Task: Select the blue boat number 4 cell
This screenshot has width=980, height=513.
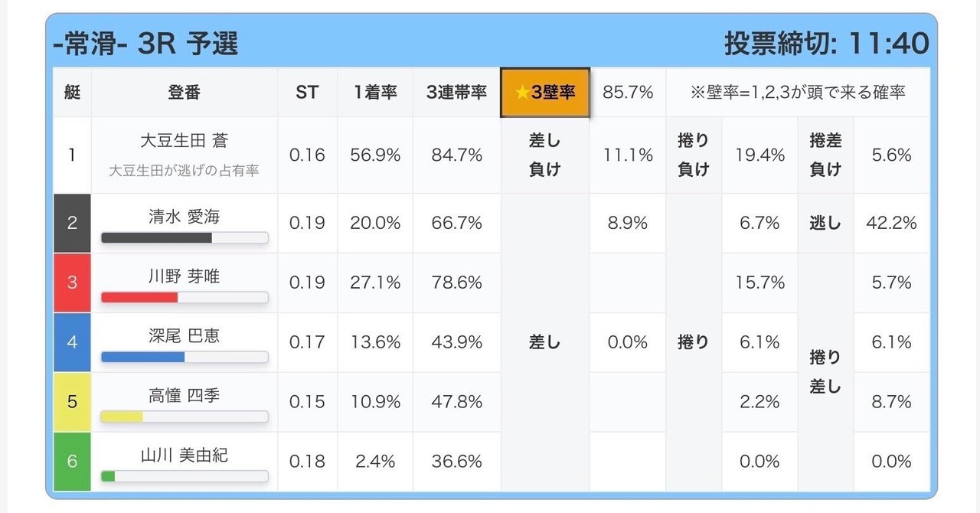Action: pos(72,342)
